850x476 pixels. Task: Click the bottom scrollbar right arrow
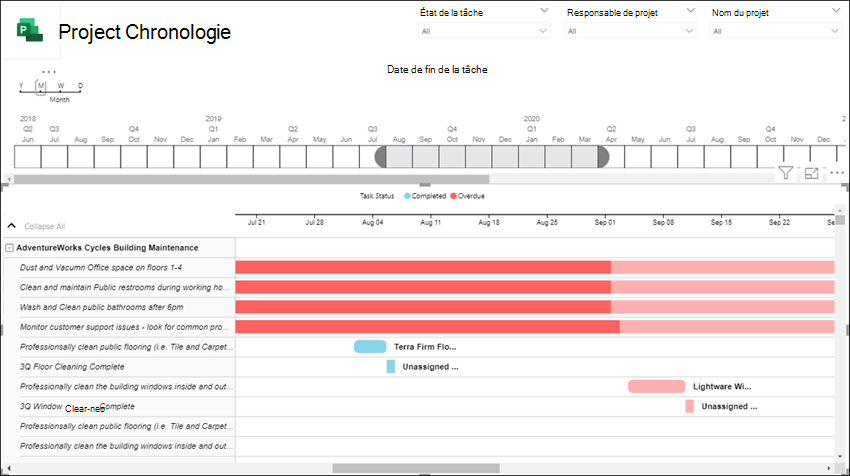click(829, 468)
